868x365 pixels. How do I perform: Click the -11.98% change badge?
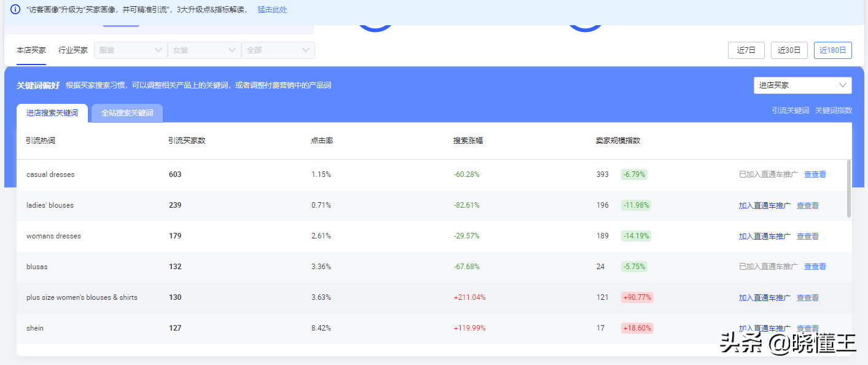pos(636,205)
